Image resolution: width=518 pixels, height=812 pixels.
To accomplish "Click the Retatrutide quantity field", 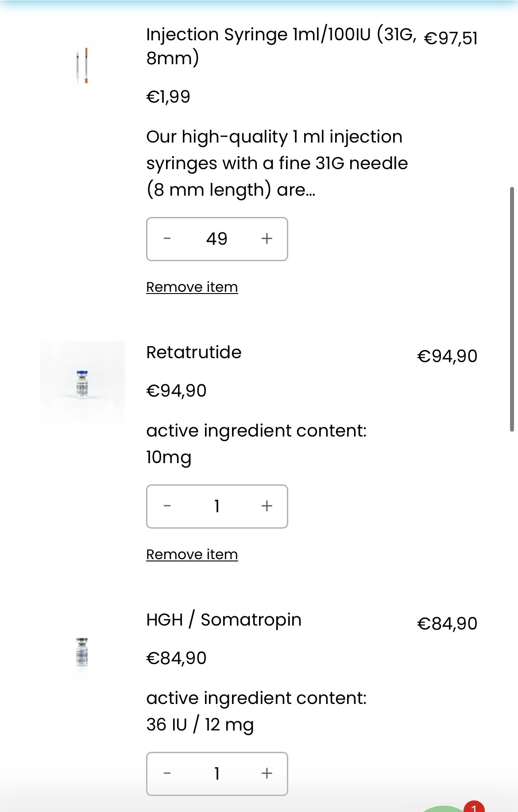I will 216,506.
